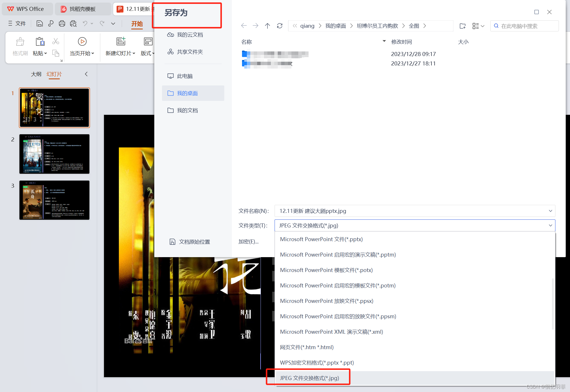Select slide 2 thumbnail

pyautogui.click(x=54, y=154)
